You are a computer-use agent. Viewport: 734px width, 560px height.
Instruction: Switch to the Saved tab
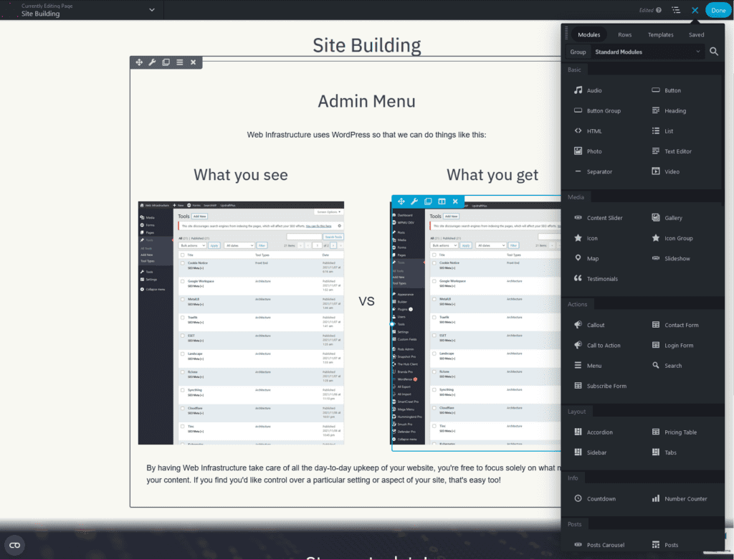coord(695,34)
